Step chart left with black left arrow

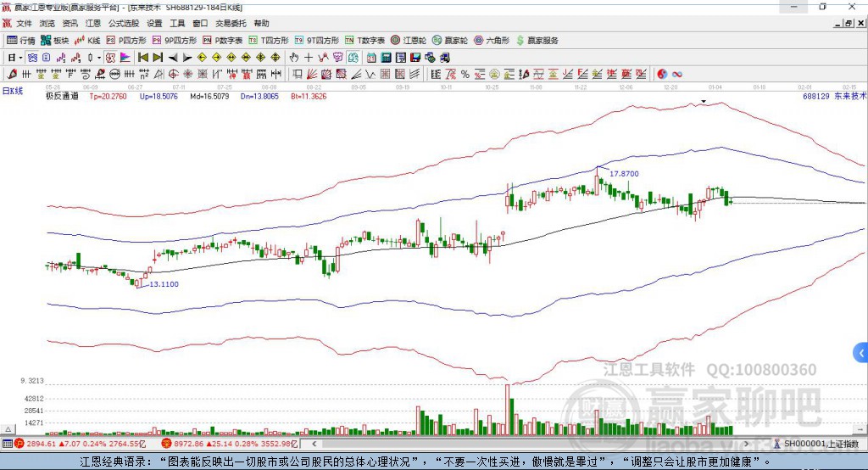[173, 58]
